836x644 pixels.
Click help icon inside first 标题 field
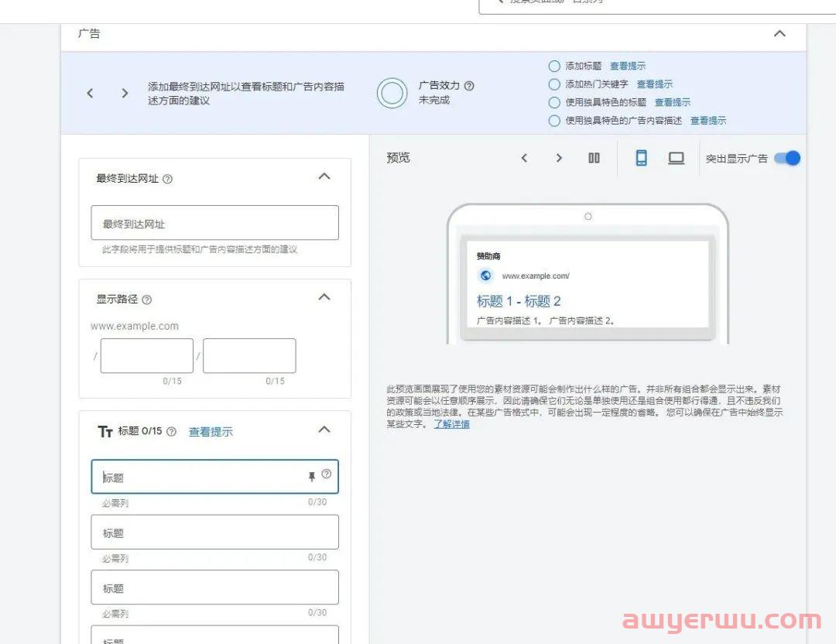(x=327, y=474)
